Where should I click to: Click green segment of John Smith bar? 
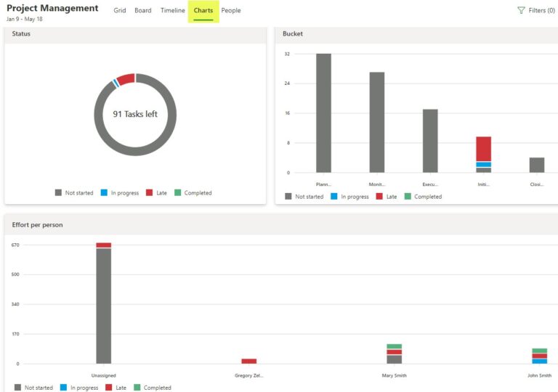pyautogui.click(x=540, y=351)
